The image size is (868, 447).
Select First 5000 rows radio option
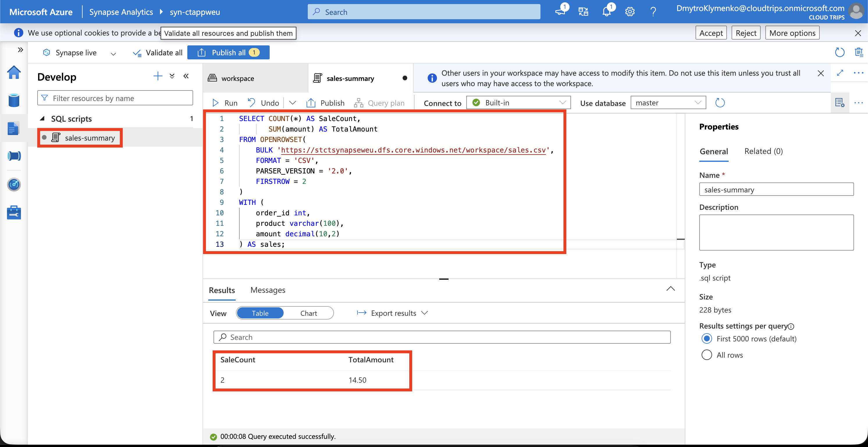click(x=707, y=338)
